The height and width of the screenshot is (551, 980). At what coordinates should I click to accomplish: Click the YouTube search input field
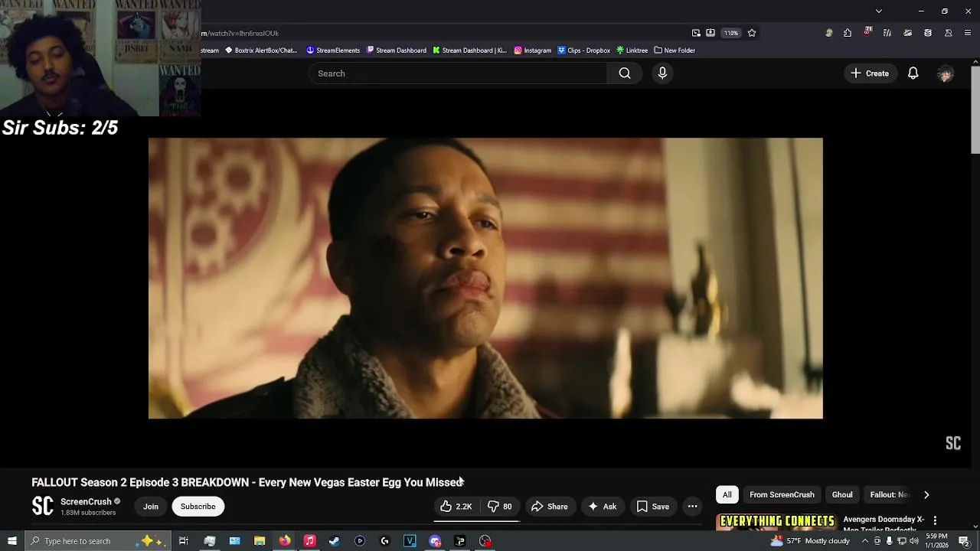pyautogui.click(x=458, y=73)
